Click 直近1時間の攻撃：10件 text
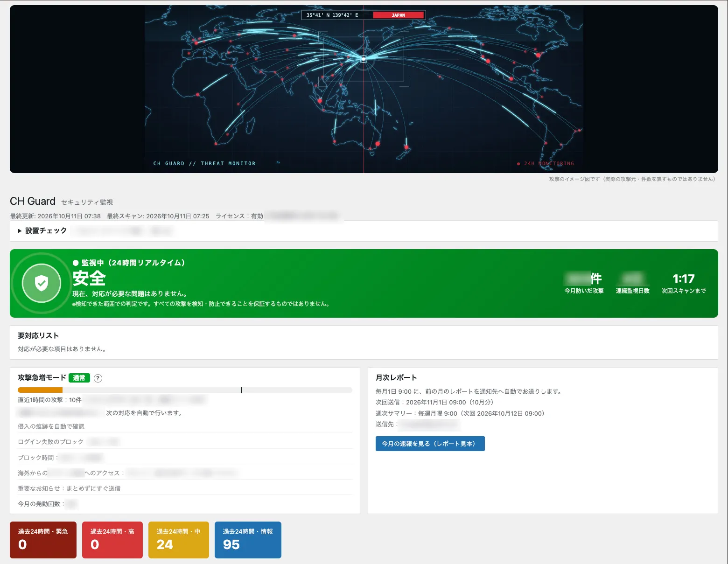The width and height of the screenshot is (728, 564). (49, 400)
